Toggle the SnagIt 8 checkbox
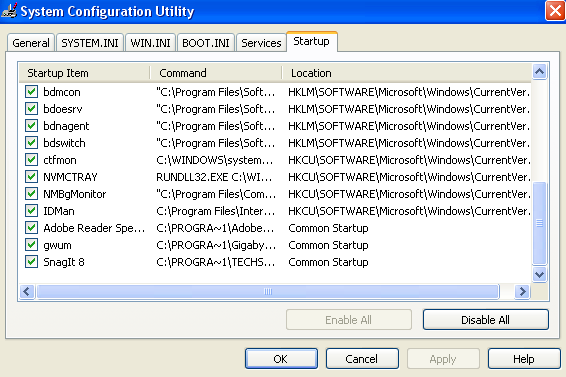This screenshot has width=566, height=377. [x=31, y=262]
